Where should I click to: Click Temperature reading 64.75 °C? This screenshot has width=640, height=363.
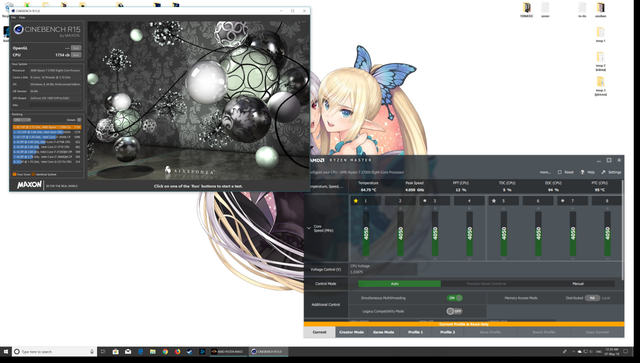[368, 190]
